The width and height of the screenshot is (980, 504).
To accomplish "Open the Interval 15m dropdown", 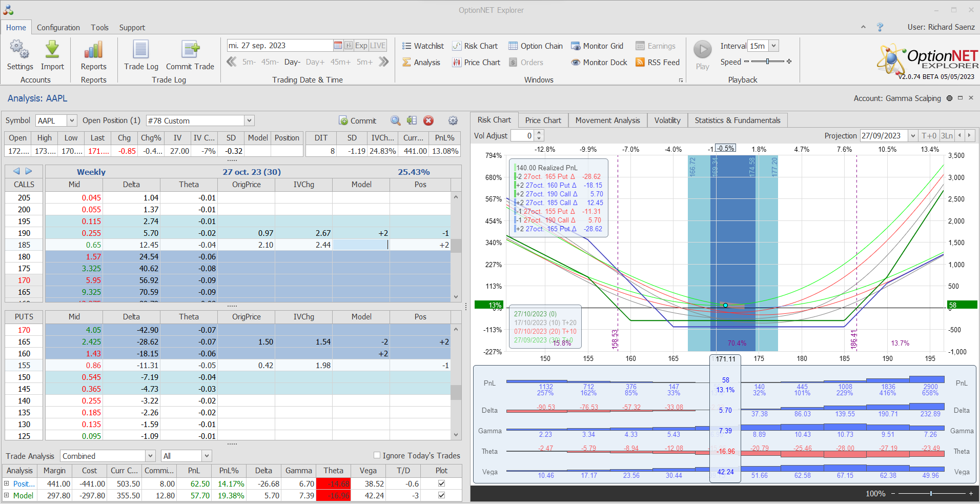I will click(773, 46).
